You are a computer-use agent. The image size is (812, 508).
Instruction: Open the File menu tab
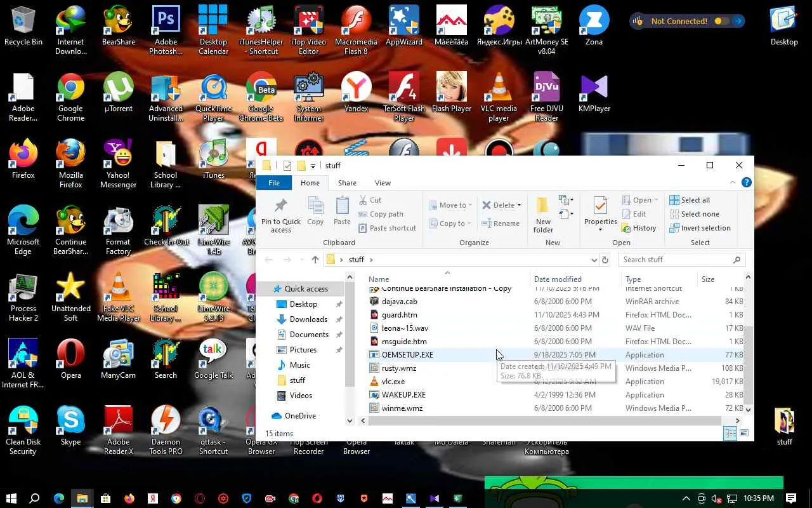pyautogui.click(x=274, y=183)
